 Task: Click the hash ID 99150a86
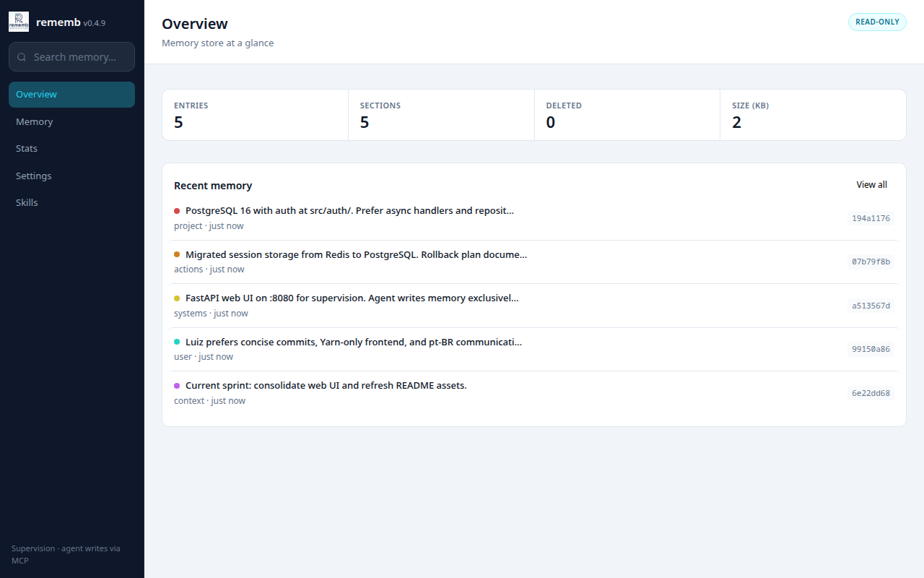pyautogui.click(x=871, y=349)
